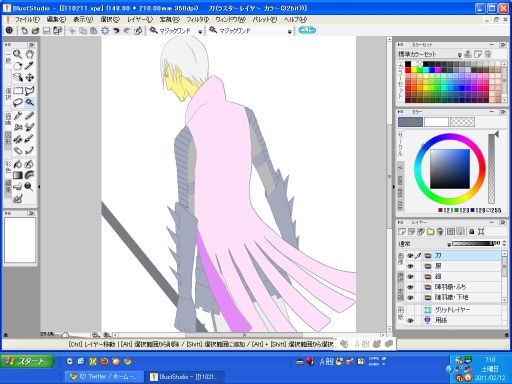The width and height of the screenshot is (512, 384).
Task: Select the Hand pan tool
Action: (30, 54)
